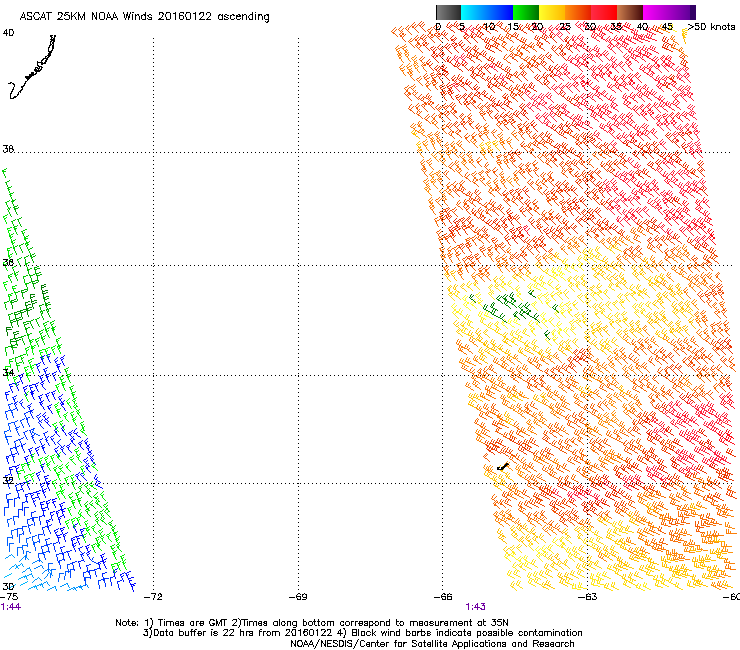The width and height of the screenshot is (740, 650).
Task: Click the latitude label '38'
Action: [8, 149]
